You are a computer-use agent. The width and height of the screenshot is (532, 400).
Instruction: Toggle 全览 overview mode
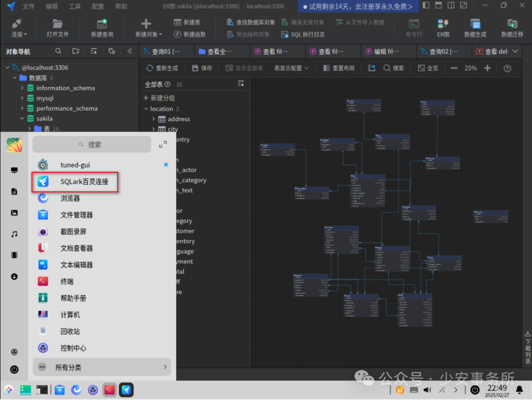(x=428, y=68)
